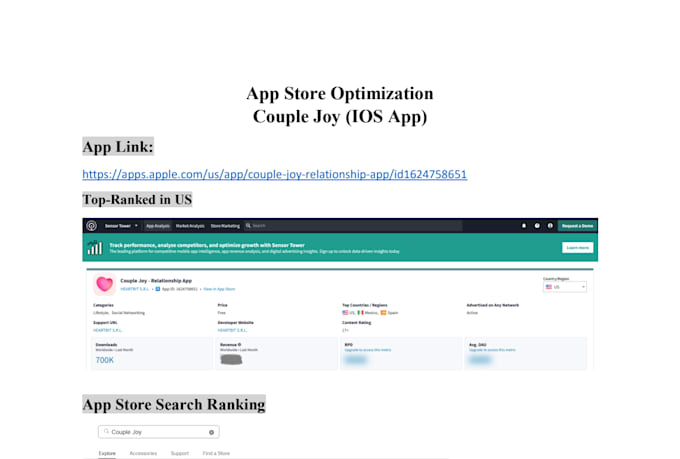Click the bar chart icon in banner
Screen dimensions: 680x459
point(95,247)
